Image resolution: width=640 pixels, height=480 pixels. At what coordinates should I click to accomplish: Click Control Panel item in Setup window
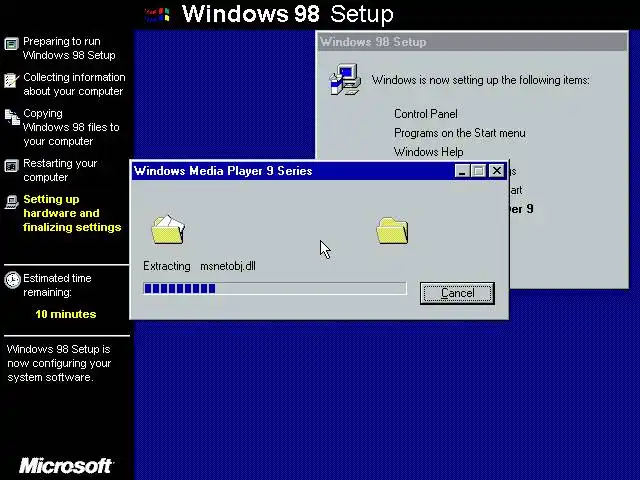point(425,114)
